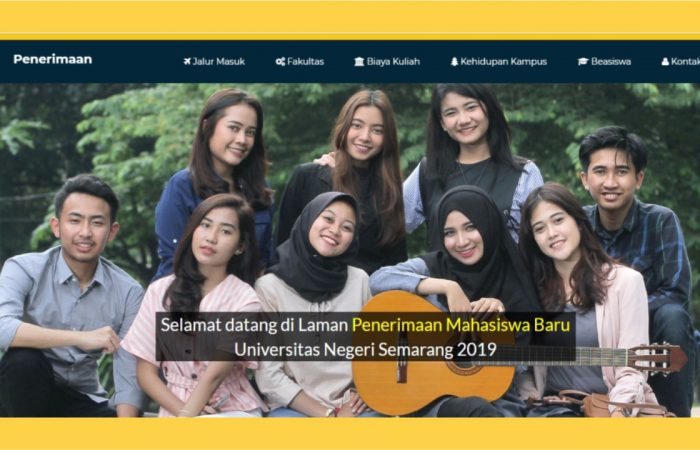700x450 pixels.
Task: Click the bank building icon beside Biaya Kuliah
Action: coord(359,62)
